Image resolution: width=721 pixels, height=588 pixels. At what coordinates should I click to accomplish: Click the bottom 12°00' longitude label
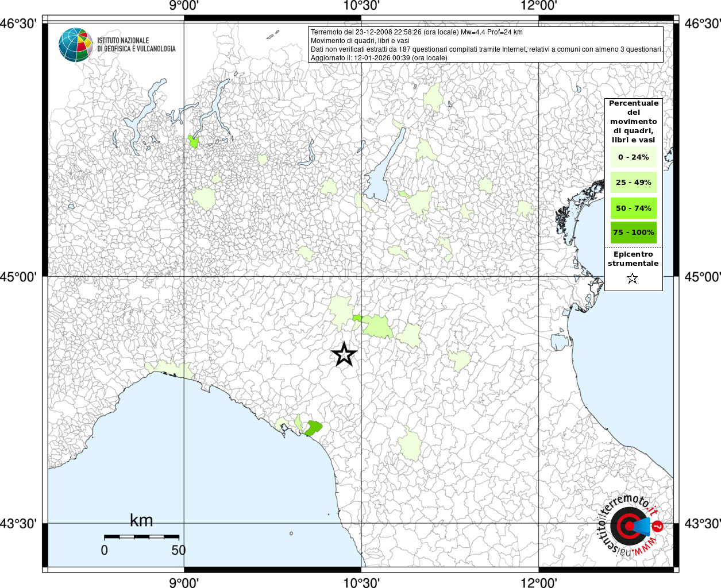coord(539,582)
